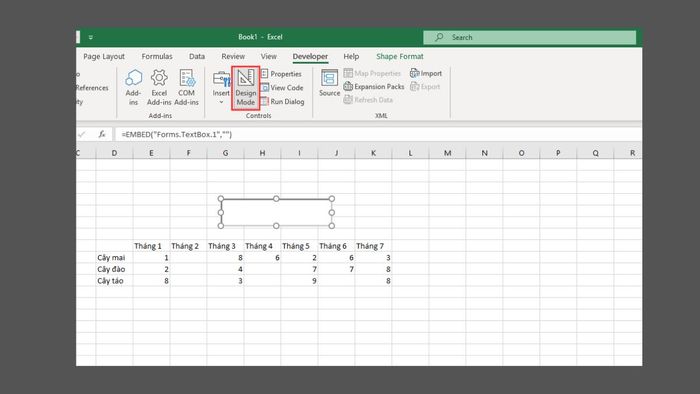Select column Q header
The height and width of the screenshot is (394, 700).
pos(596,153)
